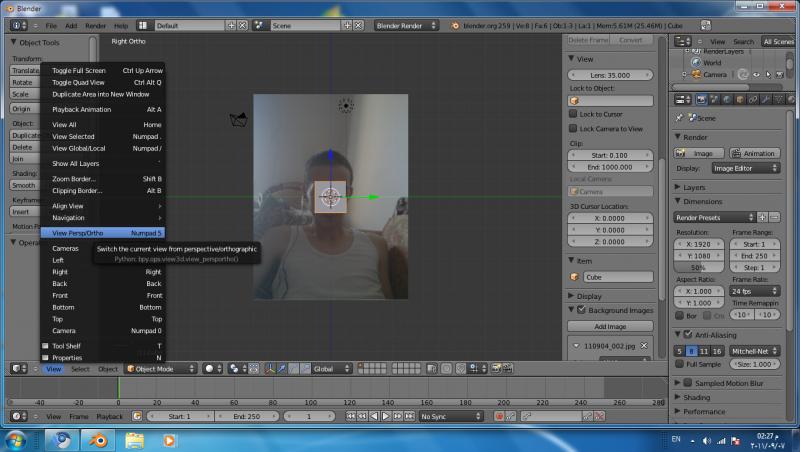
Task: Enable the Full Sample checkbox
Action: (680, 364)
